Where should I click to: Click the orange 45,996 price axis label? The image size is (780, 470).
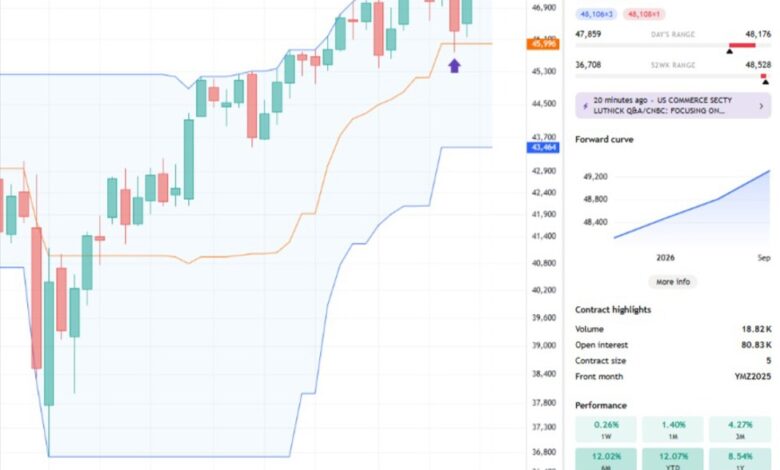(543, 44)
